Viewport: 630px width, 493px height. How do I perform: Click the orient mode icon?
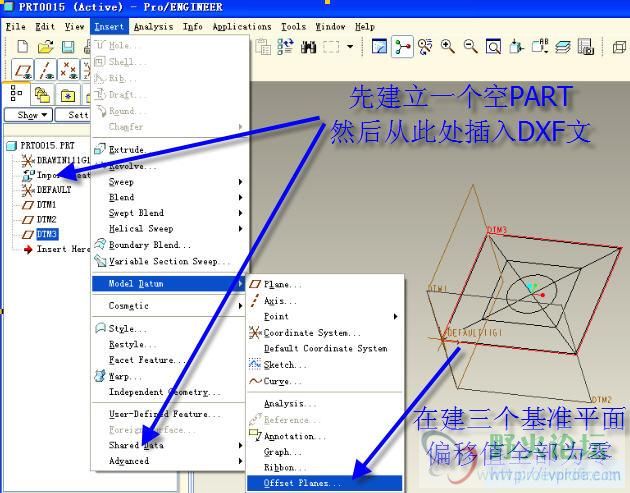pos(425,47)
